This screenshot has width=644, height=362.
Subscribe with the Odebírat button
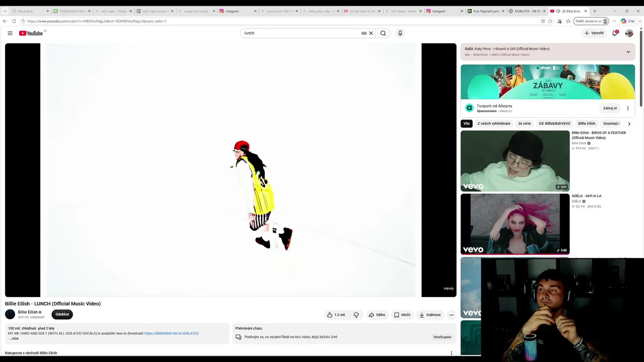point(62,314)
